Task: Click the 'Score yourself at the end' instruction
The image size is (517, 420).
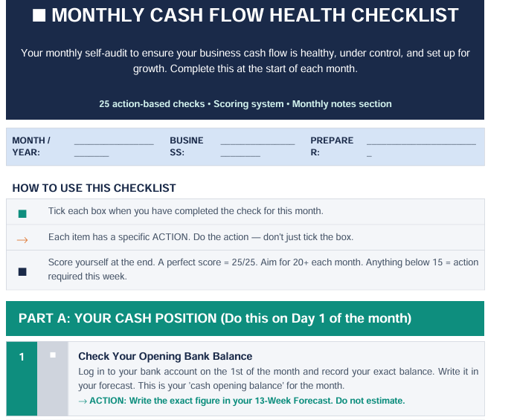Action: click(263, 269)
